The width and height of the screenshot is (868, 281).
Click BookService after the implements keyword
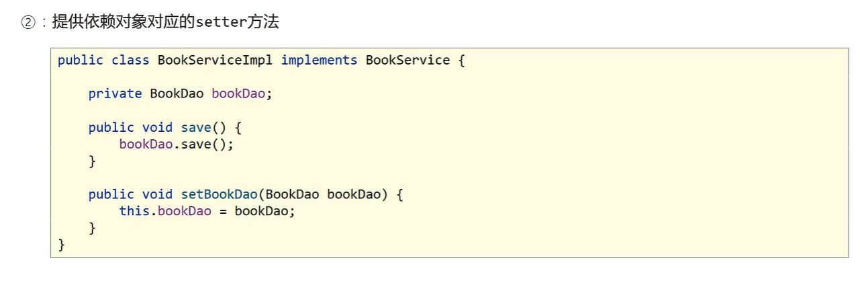coord(407,60)
